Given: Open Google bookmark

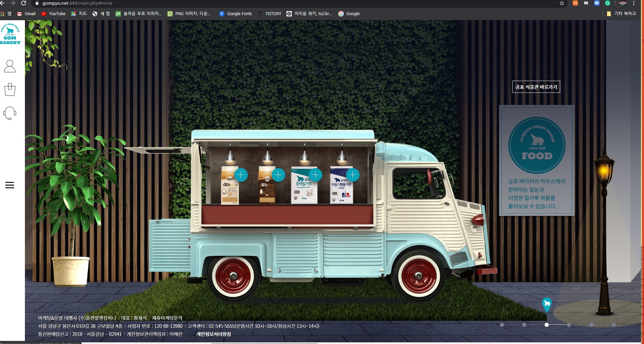Looking at the screenshot, I should click(x=349, y=14).
